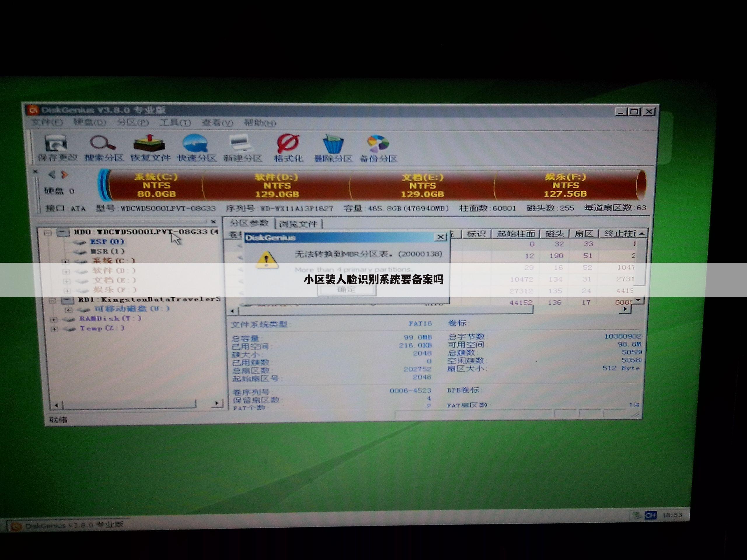Click the 保存更改 save changes icon
This screenshot has width=747, height=560.
click(57, 148)
